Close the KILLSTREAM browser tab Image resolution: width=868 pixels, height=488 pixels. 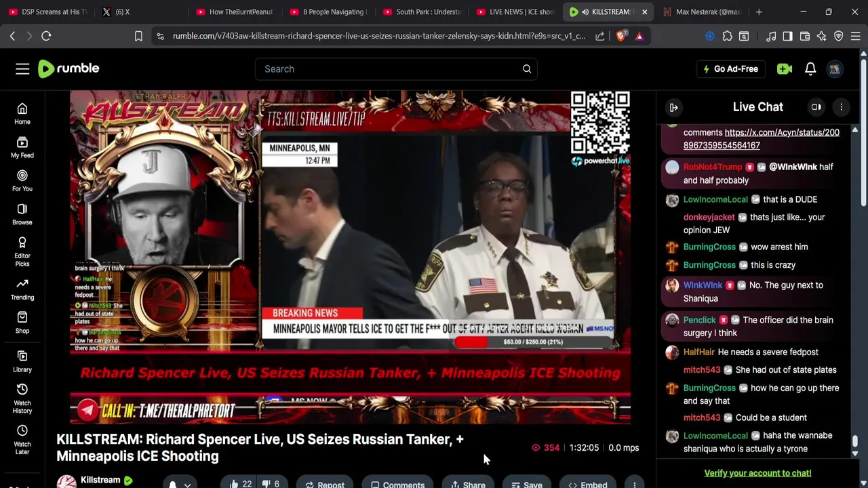tap(644, 12)
